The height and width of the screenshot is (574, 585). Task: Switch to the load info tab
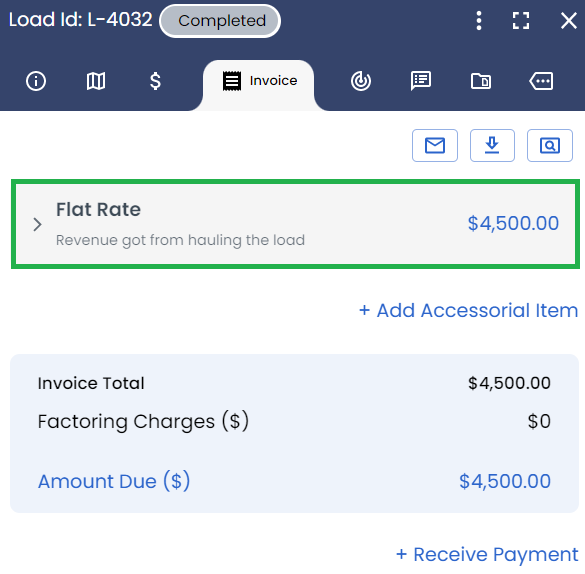36,81
